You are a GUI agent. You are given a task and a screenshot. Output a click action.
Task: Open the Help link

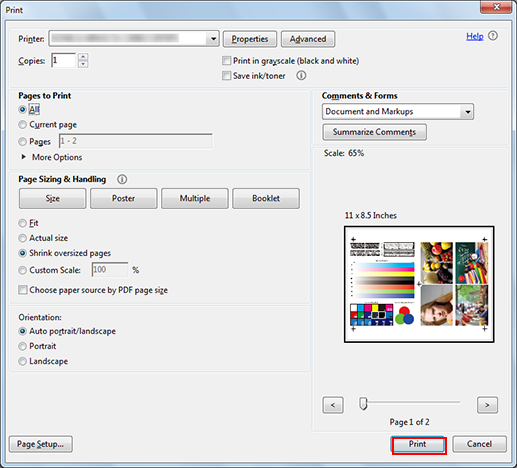(x=475, y=36)
